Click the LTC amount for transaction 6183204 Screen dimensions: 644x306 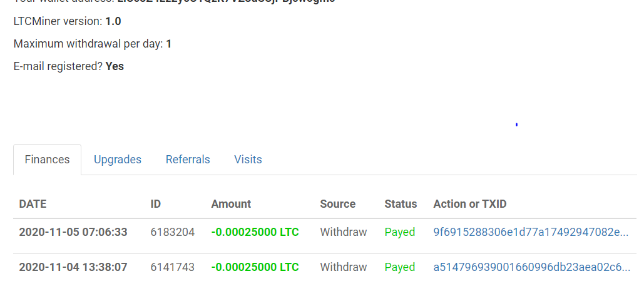point(255,232)
